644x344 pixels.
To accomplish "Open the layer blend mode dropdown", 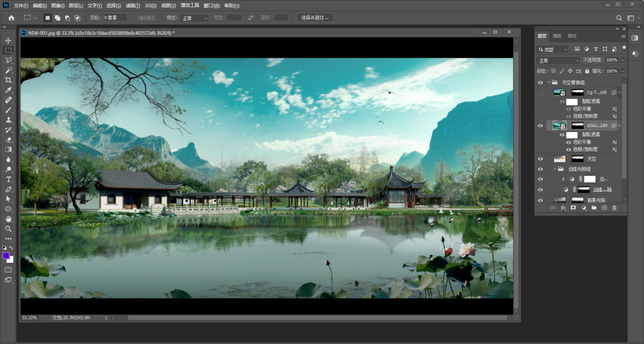I will [x=558, y=60].
